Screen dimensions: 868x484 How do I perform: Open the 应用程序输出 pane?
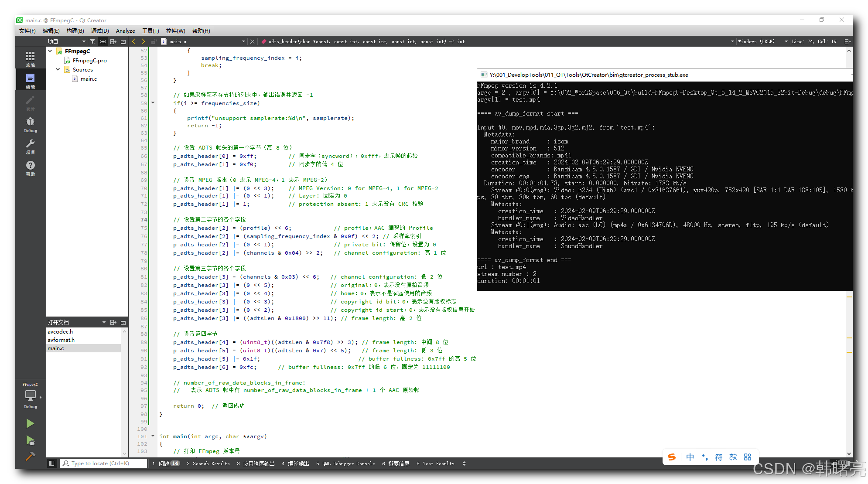[256, 464]
